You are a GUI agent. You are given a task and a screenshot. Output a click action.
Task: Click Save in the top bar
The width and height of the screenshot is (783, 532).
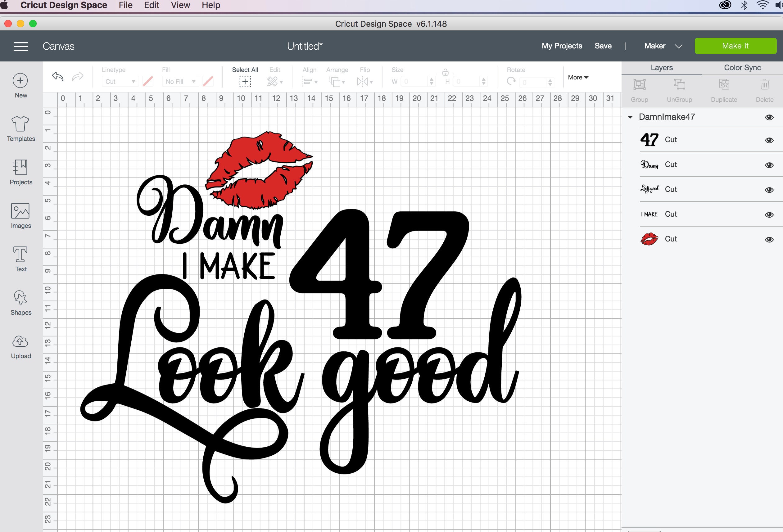tap(603, 46)
